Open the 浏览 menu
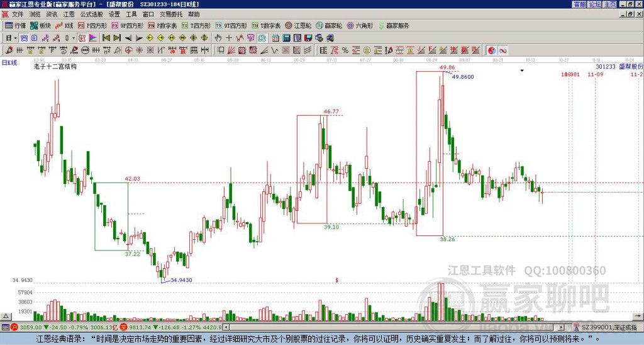This screenshot has height=345, width=644. pyautogui.click(x=35, y=14)
